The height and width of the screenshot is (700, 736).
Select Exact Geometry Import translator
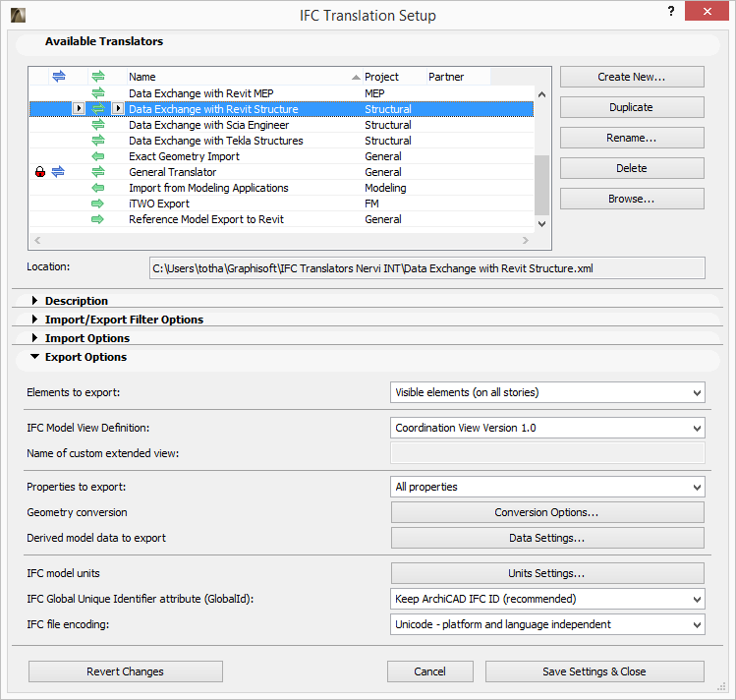coord(282,156)
